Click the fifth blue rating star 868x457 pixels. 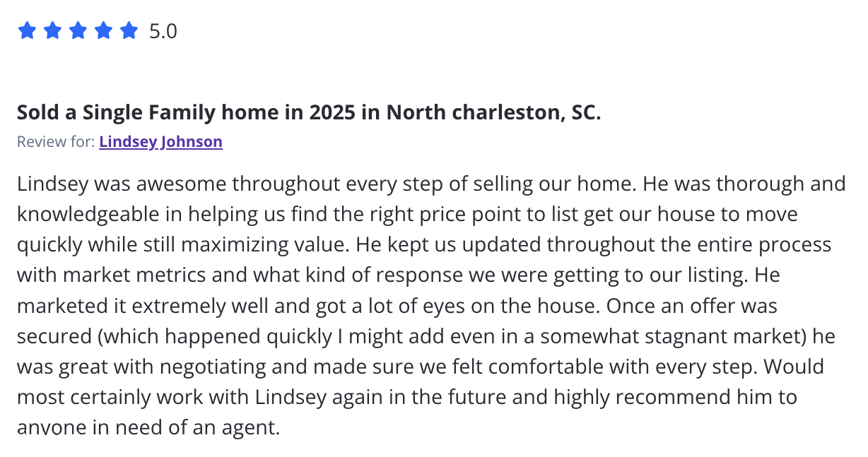128,31
